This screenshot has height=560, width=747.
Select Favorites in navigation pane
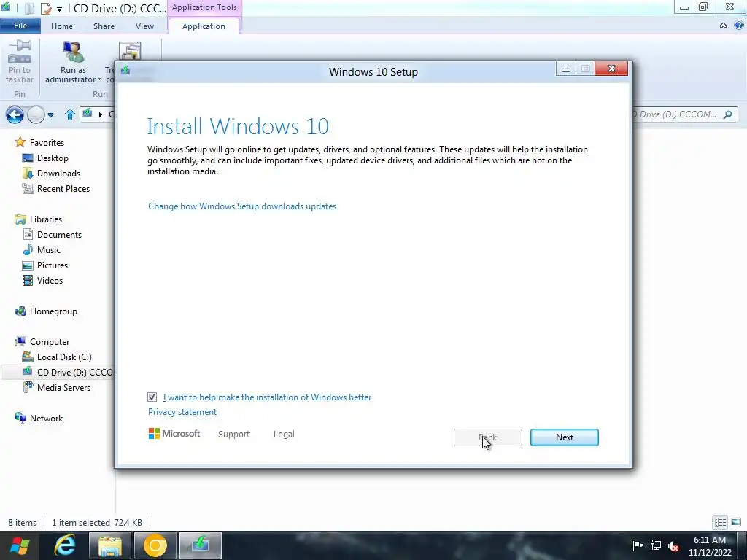47,142
